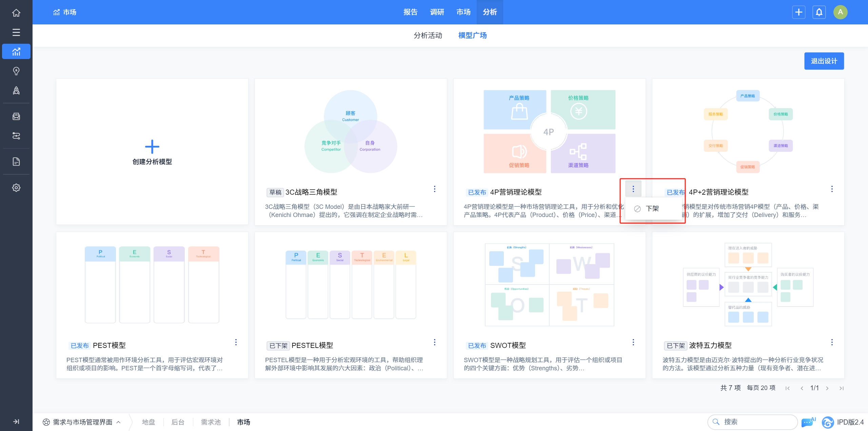Viewport: 868px width, 431px height.
Task: Click the home icon in sidebar
Action: click(16, 13)
